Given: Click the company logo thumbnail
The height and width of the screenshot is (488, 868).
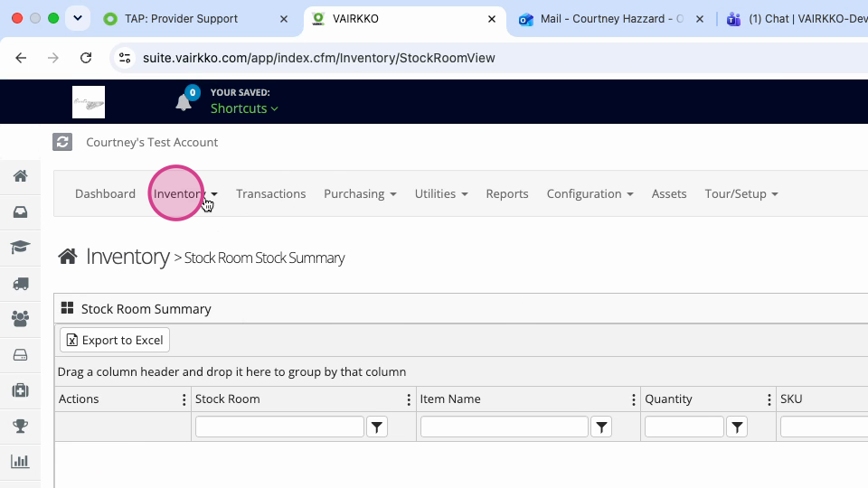Looking at the screenshot, I should point(89,102).
